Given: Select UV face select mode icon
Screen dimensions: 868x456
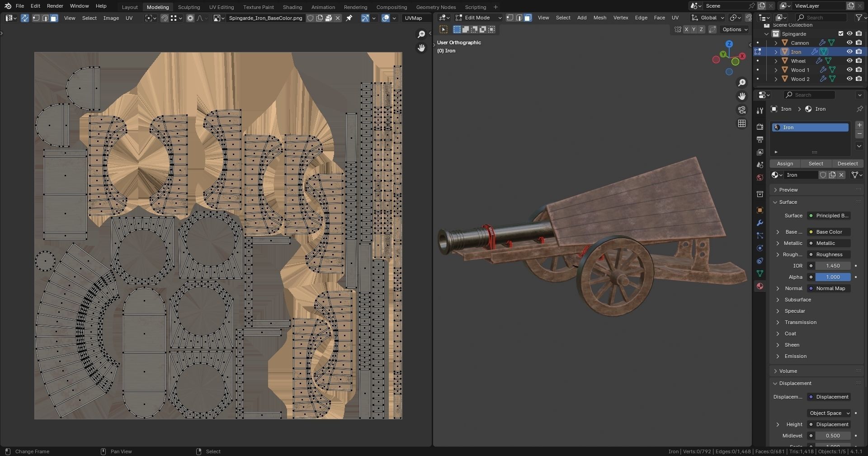Looking at the screenshot, I should click(x=54, y=18).
